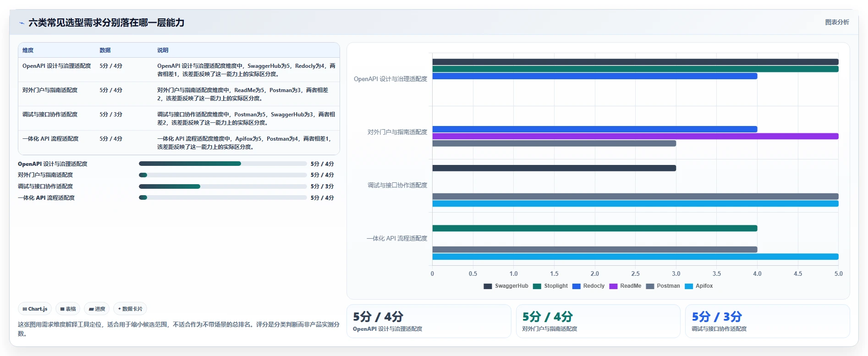Toggle the Apifox series in the chart legend
Screen dimensions: 868x356
699,286
